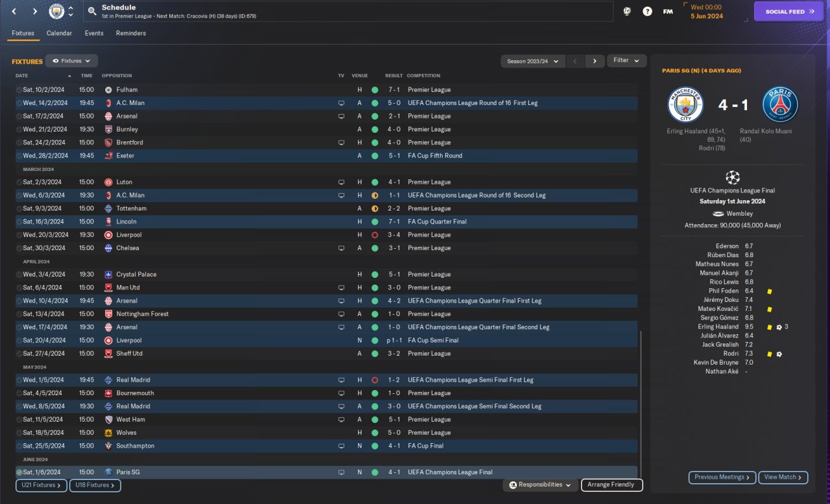Click the Burnley club badge
Image resolution: width=830 pixels, height=504 pixels.
click(108, 130)
